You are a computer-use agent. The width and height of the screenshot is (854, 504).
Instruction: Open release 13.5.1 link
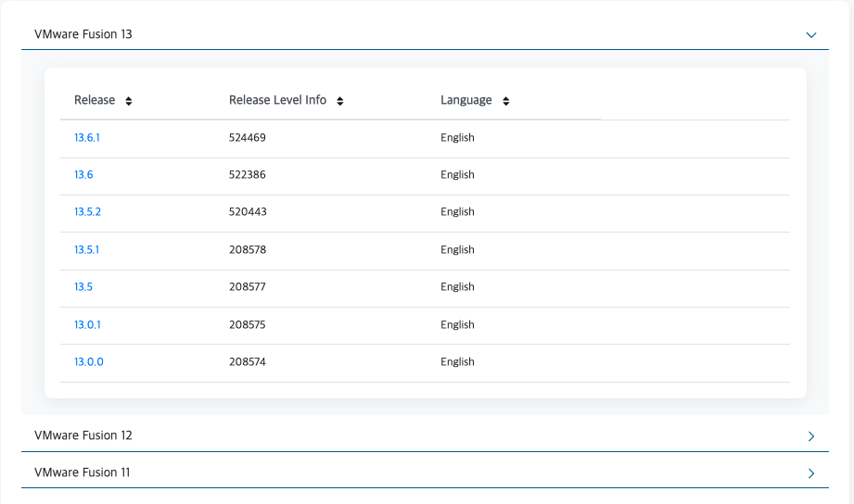tap(86, 250)
